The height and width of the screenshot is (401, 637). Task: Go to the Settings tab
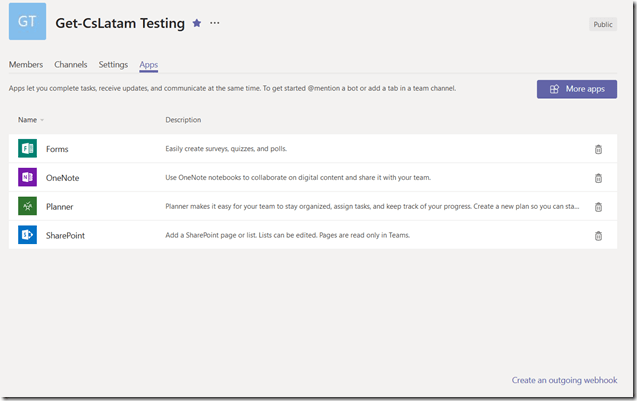point(113,65)
